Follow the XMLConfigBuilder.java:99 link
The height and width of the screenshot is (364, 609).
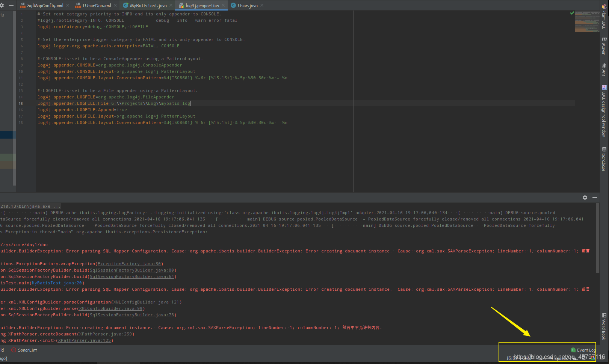pos(111,309)
